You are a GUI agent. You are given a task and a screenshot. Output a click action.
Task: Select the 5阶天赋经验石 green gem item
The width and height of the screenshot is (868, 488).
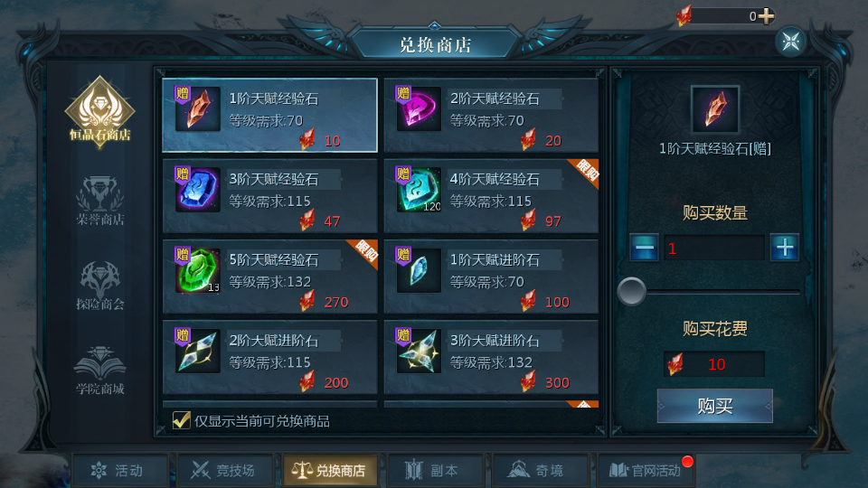tap(270, 277)
